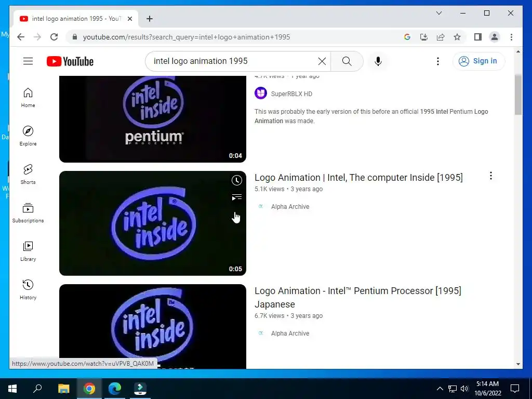Viewport: 532px width, 399px height.
Task: Open Windows notification center
Action: coord(515,389)
